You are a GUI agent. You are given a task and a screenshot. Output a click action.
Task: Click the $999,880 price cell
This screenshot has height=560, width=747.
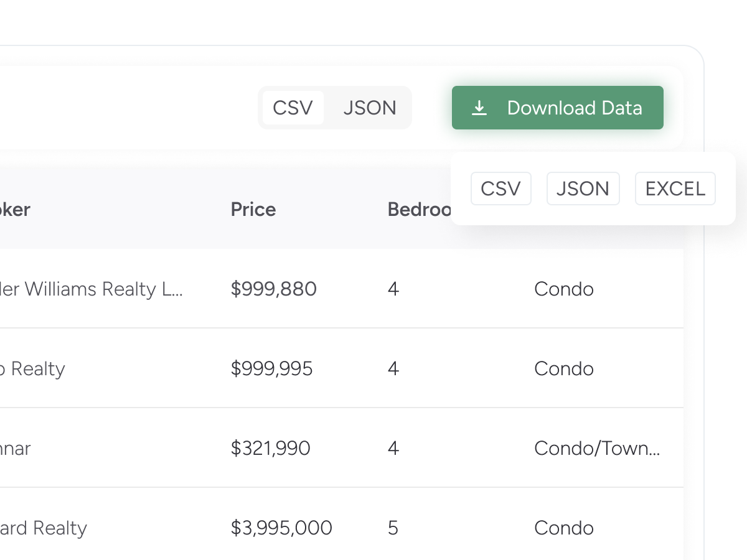273,289
